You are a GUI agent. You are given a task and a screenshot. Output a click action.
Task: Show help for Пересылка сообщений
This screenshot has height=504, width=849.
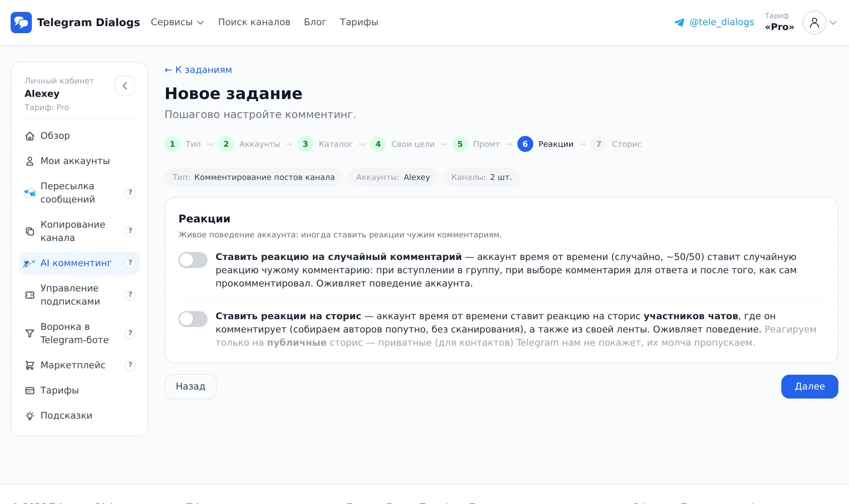click(x=130, y=192)
